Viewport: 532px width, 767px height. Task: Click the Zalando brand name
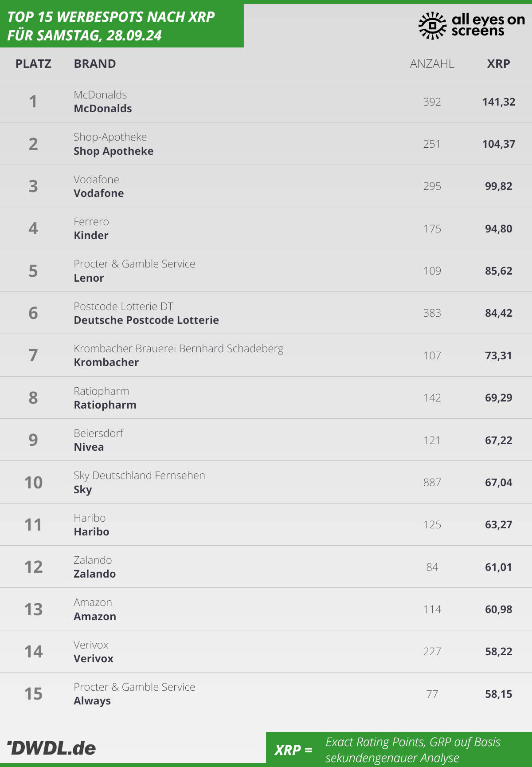click(95, 574)
